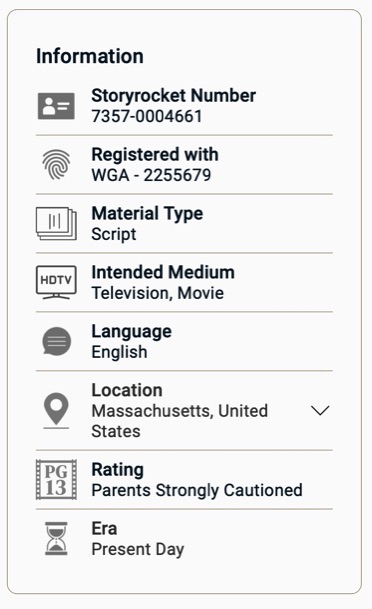Click Massachusetts, United States location text
The height and width of the screenshot is (609, 372).
[180, 421]
